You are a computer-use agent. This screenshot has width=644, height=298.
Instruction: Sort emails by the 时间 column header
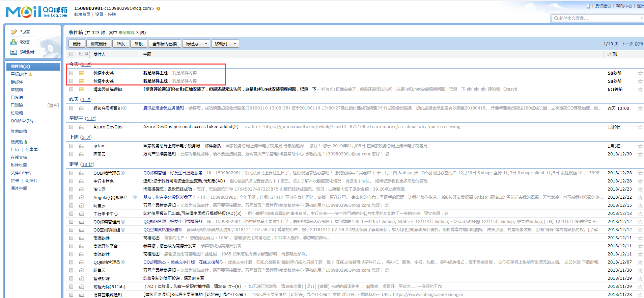(612, 54)
